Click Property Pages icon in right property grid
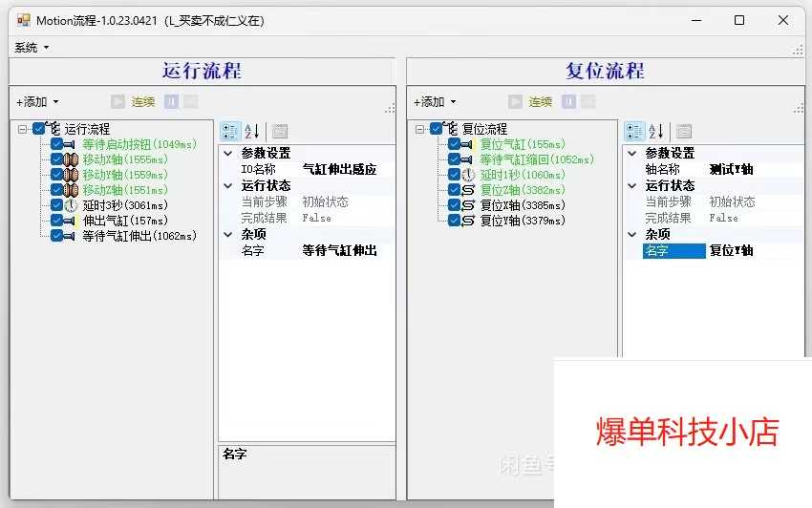 tap(684, 131)
